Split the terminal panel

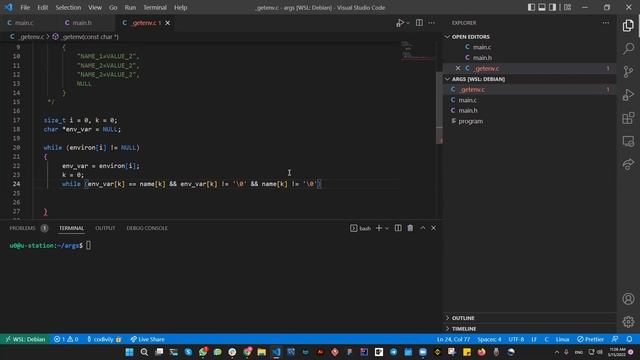pyautogui.click(x=398, y=228)
